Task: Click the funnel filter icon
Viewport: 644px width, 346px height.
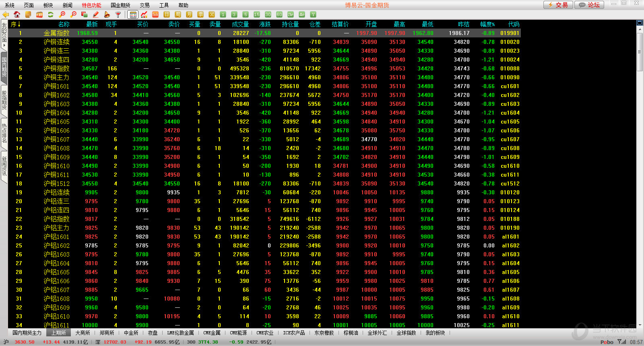Action: pos(118,14)
